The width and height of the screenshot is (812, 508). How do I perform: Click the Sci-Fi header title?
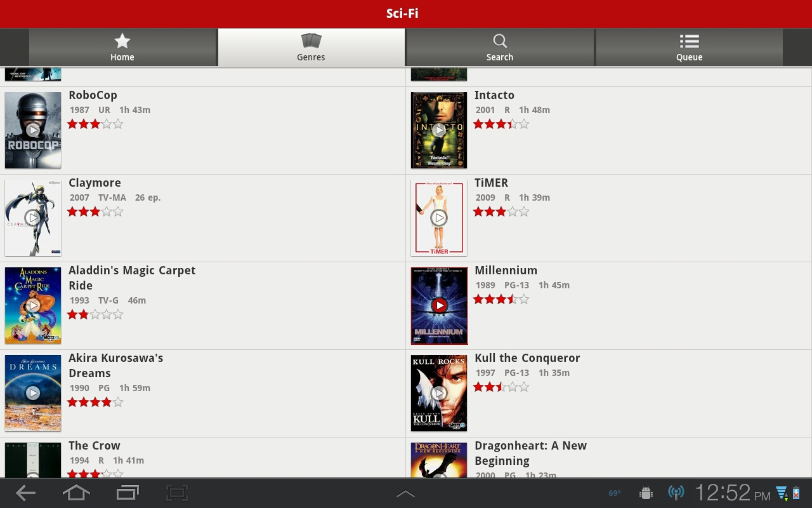click(402, 13)
